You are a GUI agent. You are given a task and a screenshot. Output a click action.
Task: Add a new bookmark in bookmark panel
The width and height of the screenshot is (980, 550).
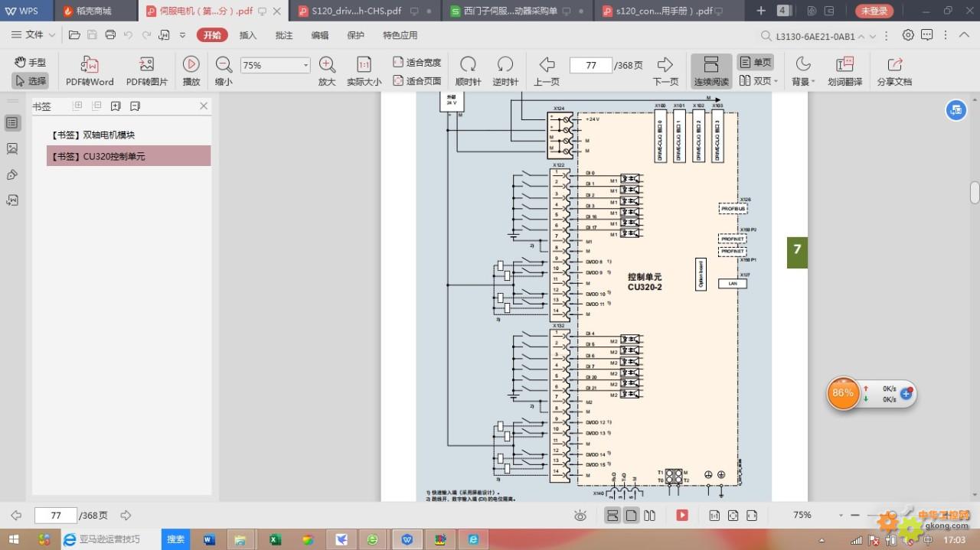click(116, 106)
